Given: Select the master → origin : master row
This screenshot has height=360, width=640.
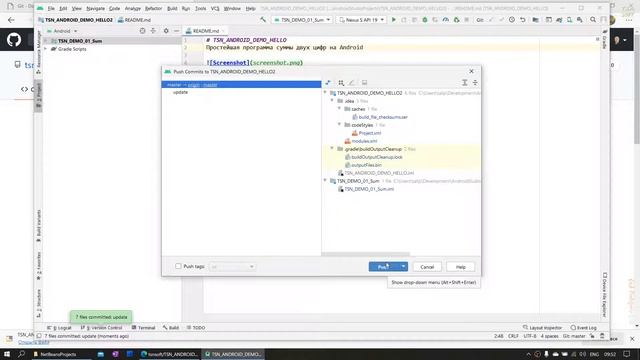Looking at the screenshot, I should point(241,84).
